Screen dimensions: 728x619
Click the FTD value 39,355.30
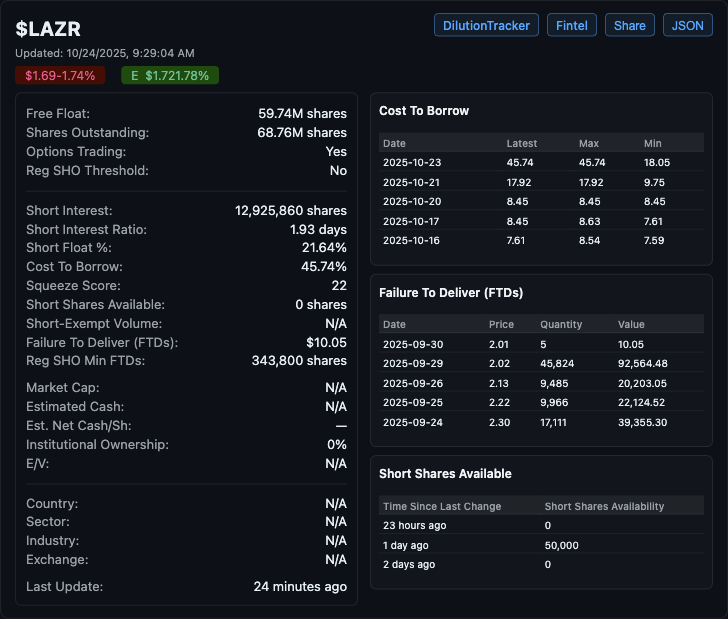click(x=642, y=423)
